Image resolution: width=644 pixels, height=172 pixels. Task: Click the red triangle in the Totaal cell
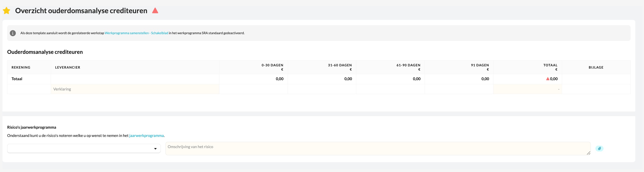pos(548,79)
